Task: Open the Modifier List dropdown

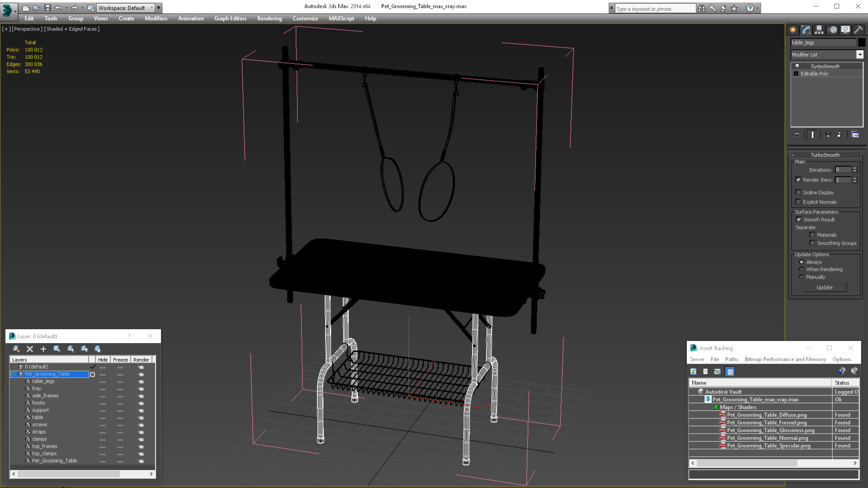Action: click(x=860, y=55)
